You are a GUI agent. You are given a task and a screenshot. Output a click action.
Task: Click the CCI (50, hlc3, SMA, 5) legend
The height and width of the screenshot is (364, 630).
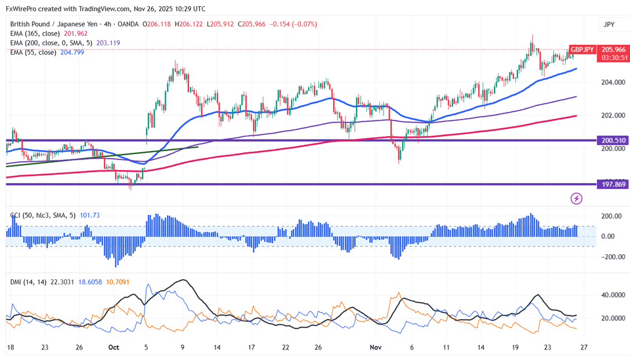(43, 216)
